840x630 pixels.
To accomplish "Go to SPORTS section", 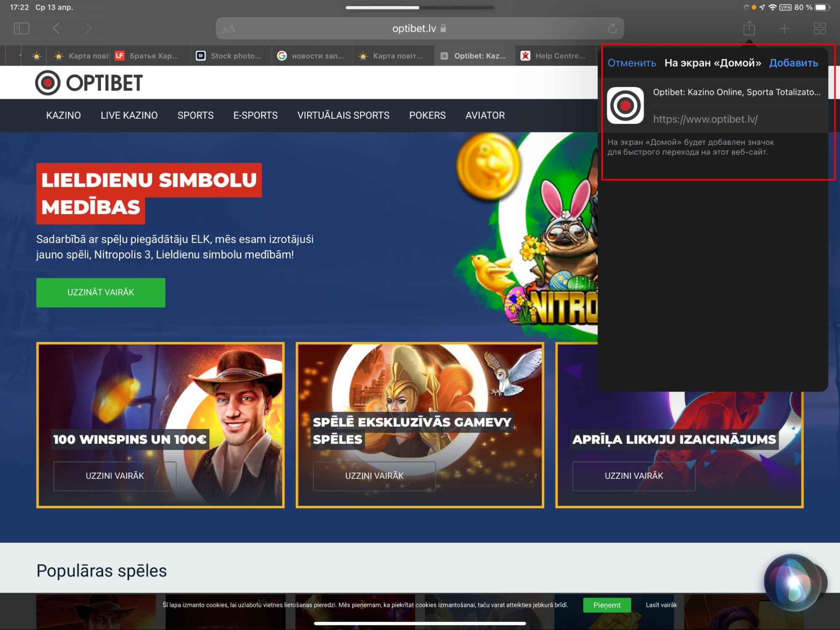I will (195, 115).
